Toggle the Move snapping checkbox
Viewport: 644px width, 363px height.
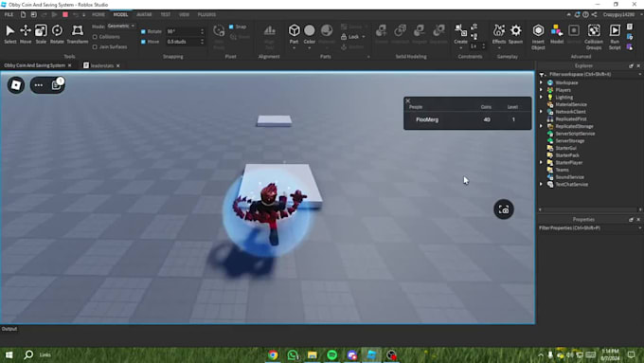click(143, 42)
